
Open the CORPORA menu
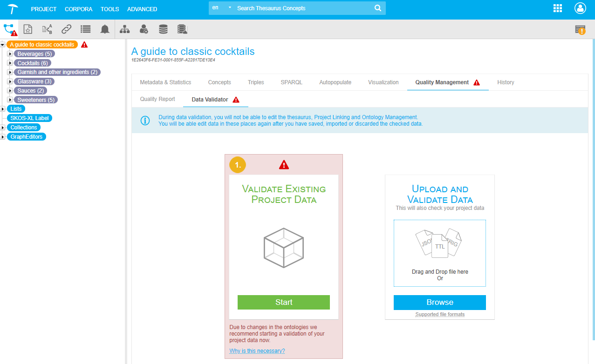[78, 9]
